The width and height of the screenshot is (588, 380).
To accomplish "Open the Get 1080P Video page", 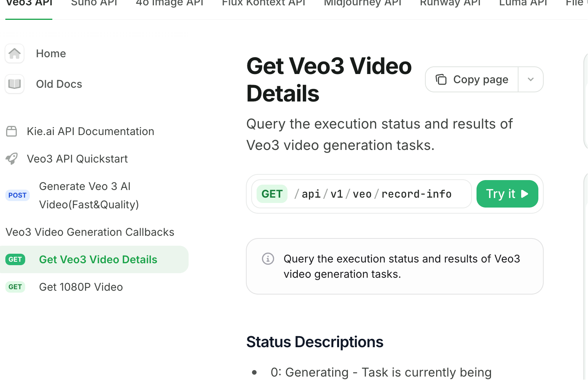I will click(x=81, y=287).
